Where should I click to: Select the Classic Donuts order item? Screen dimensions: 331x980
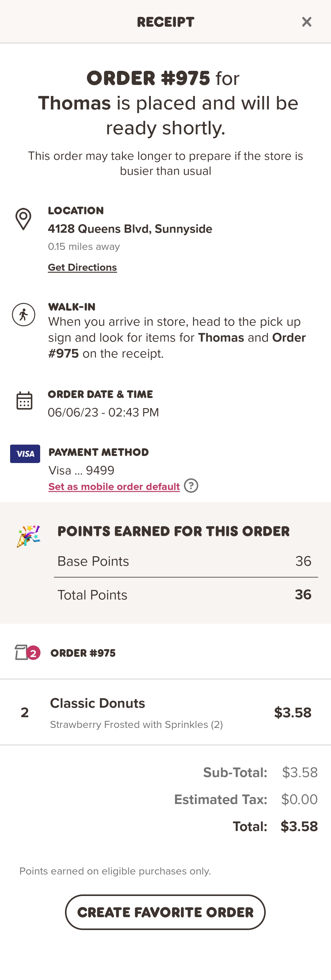click(x=97, y=703)
